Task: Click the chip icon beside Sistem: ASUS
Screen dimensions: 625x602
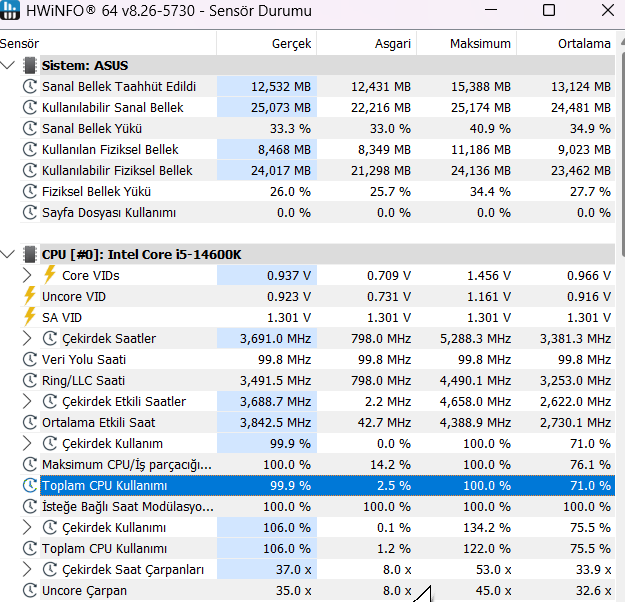Action: (30, 65)
